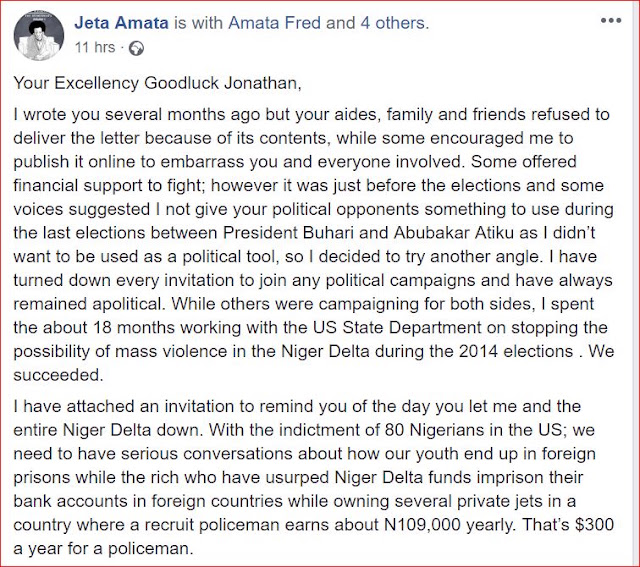Click the word 'succeeded.' ending first paragraph
The height and width of the screenshot is (567, 640).
(58, 375)
